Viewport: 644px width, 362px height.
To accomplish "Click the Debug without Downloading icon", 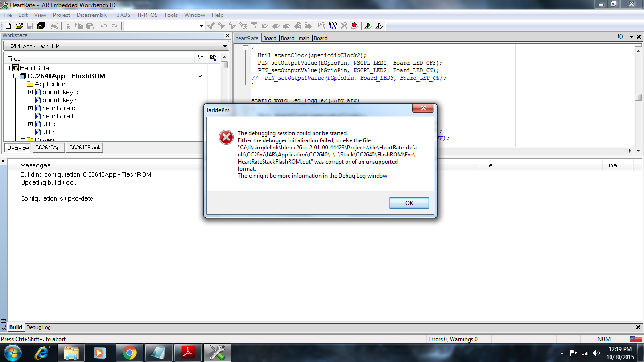I will 379,26.
